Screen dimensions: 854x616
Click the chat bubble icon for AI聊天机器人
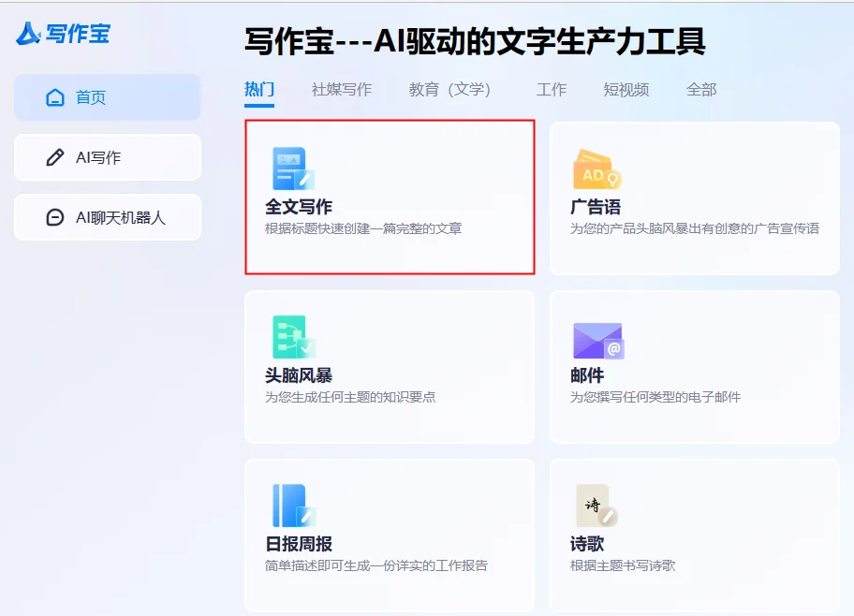[x=55, y=217]
